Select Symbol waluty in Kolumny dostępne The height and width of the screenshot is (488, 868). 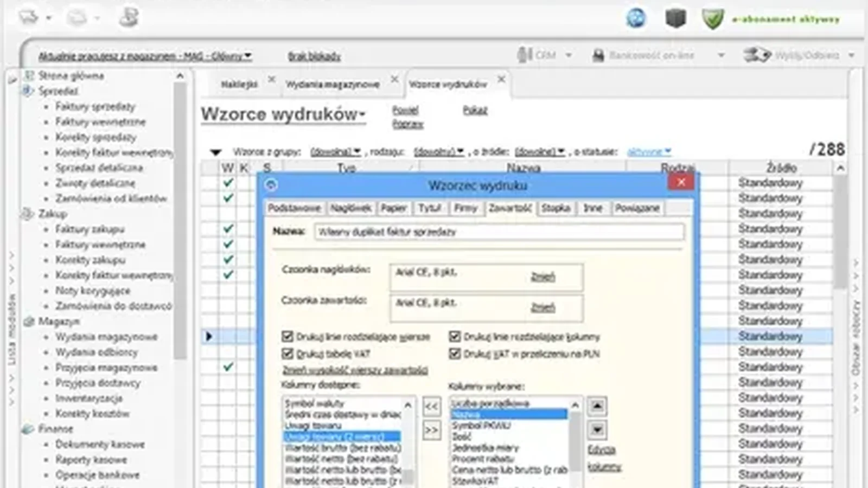pos(315,403)
